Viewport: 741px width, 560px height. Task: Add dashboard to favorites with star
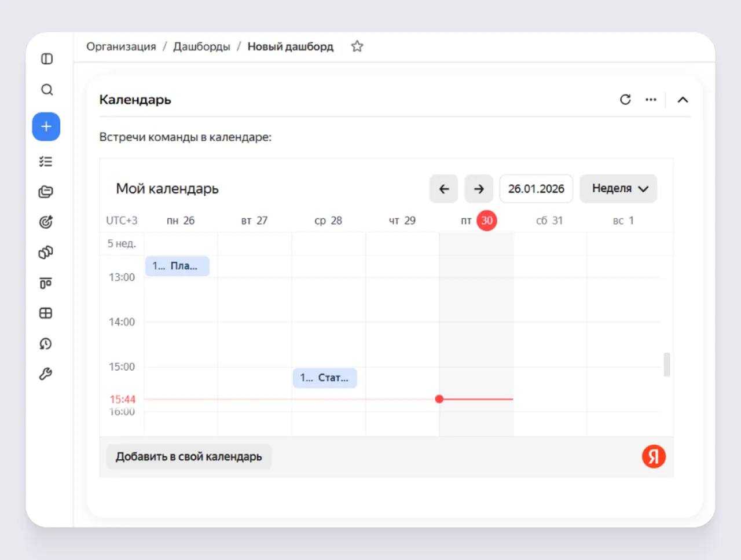tap(357, 46)
